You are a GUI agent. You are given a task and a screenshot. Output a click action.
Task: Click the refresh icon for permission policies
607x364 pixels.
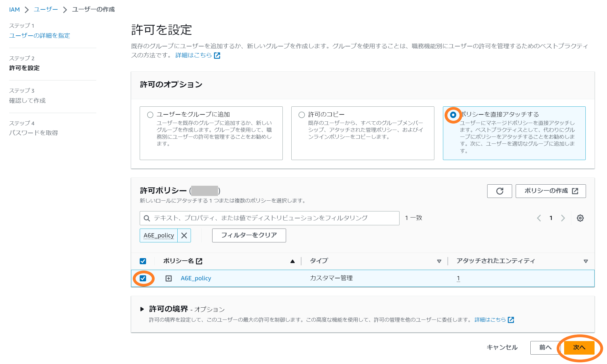click(x=499, y=191)
